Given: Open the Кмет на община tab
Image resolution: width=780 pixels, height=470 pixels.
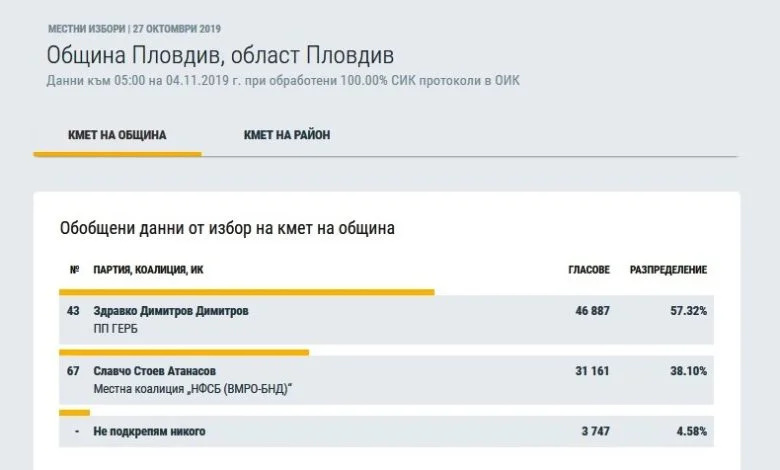Looking at the screenshot, I should click(117, 135).
